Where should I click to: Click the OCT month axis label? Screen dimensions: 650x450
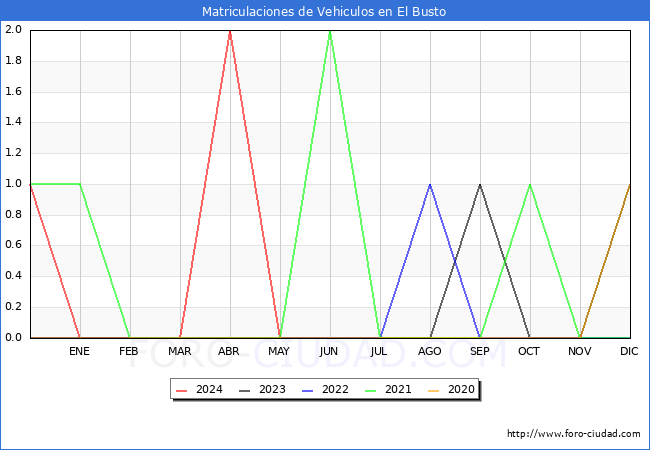coord(529,351)
